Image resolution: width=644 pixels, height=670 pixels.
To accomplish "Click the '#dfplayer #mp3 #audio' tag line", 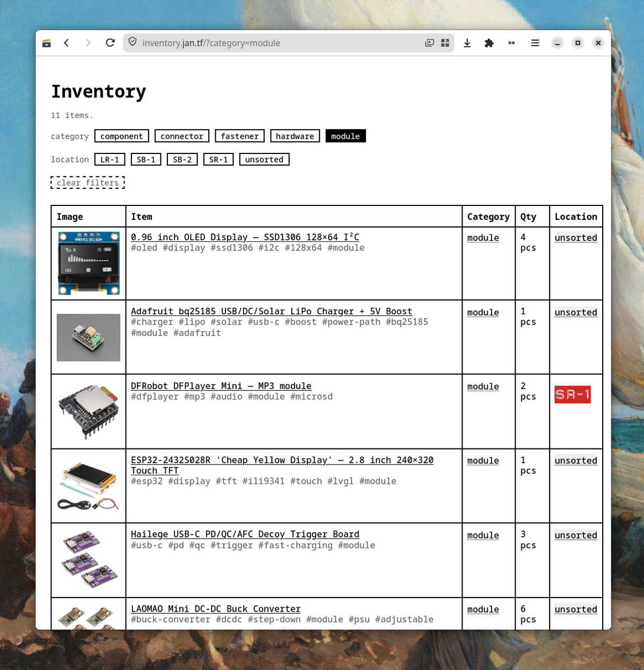I will [x=232, y=396].
